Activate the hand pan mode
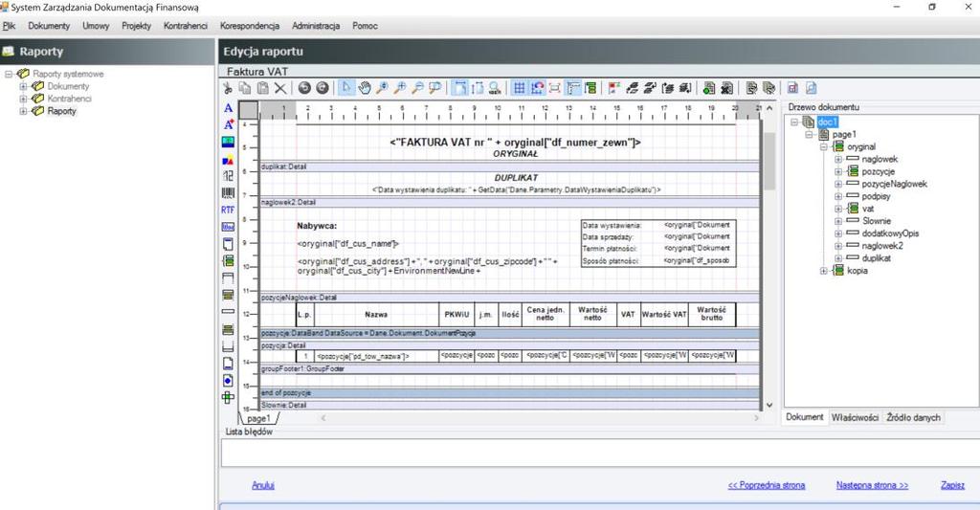This screenshot has height=510, width=980. (x=365, y=88)
